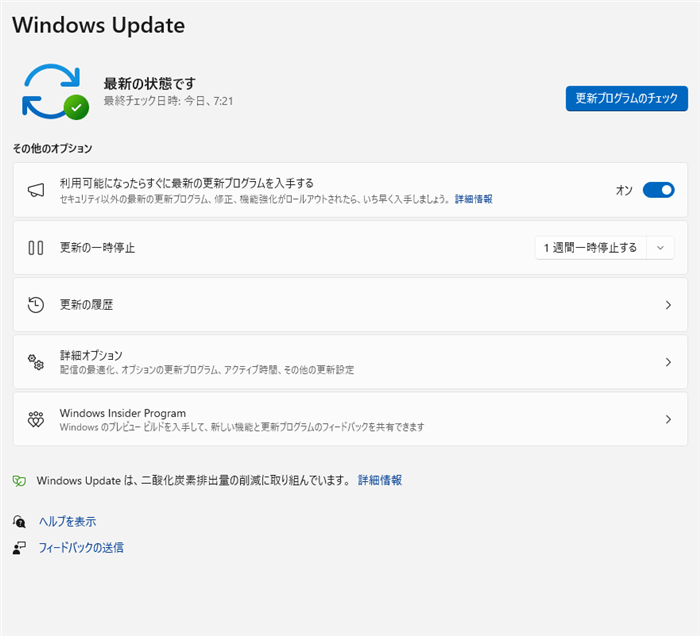
Task: Click the 最新の状態です status text
Action: [x=150, y=83]
